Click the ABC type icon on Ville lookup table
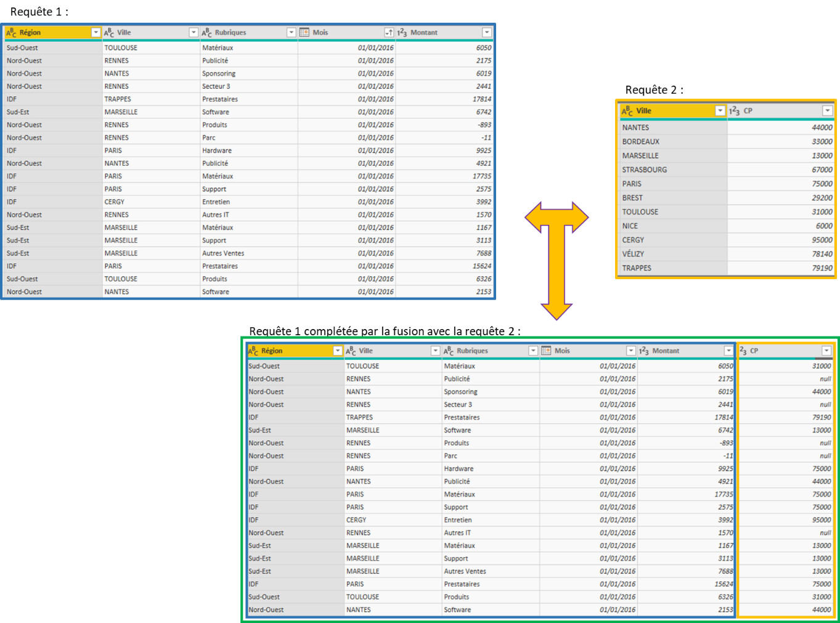 point(628,111)
